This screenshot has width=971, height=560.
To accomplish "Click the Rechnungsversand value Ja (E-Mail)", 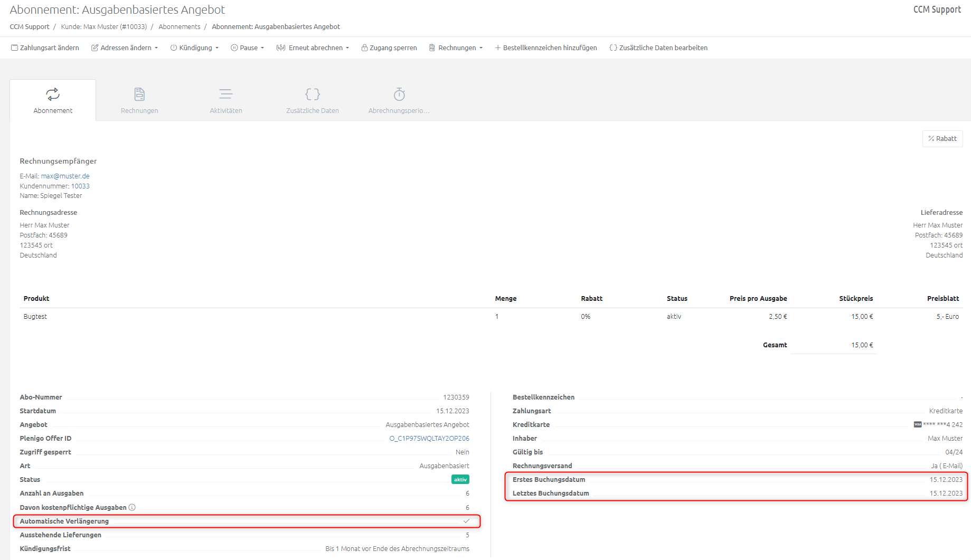I will tap(947, 466).
